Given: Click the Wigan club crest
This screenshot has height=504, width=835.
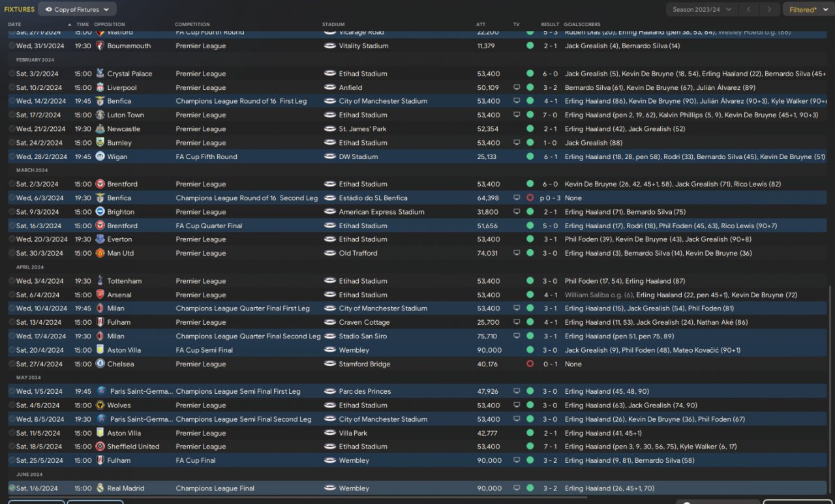Looking at the screenshot, I should (100, 156).
